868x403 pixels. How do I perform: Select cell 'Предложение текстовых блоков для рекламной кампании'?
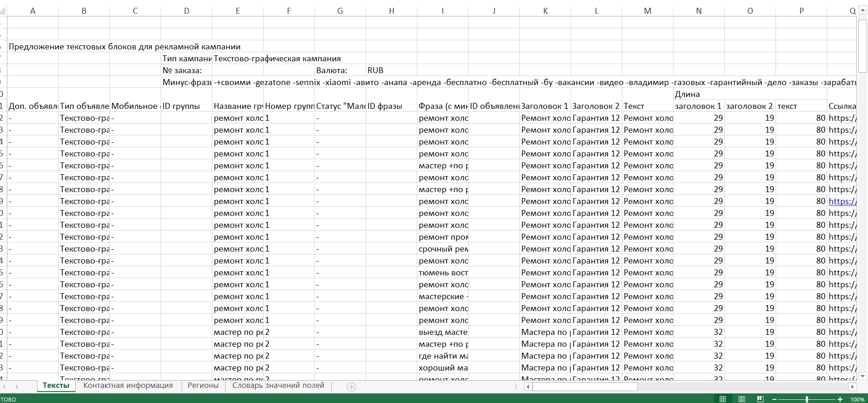[124, 47]
